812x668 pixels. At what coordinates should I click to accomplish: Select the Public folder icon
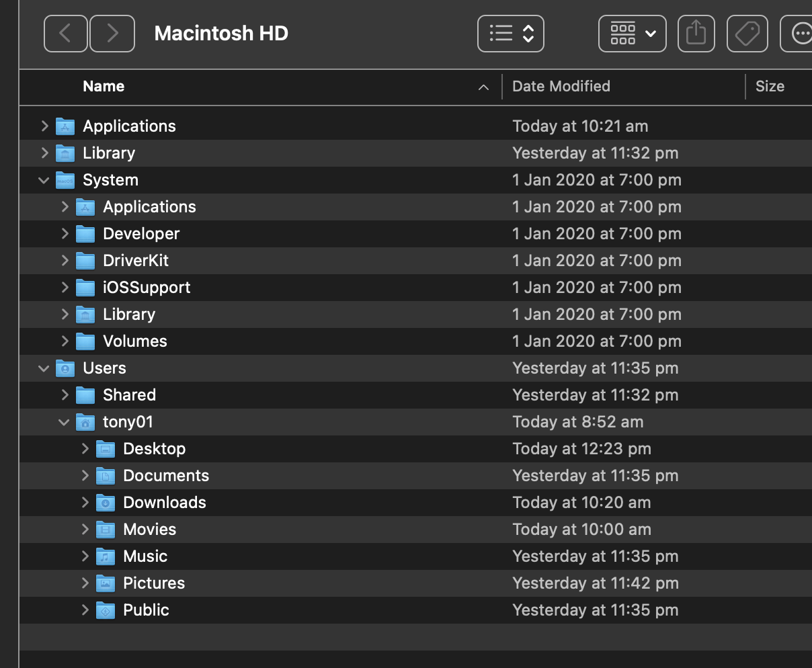pyautogui.click(x=106, y=610)
